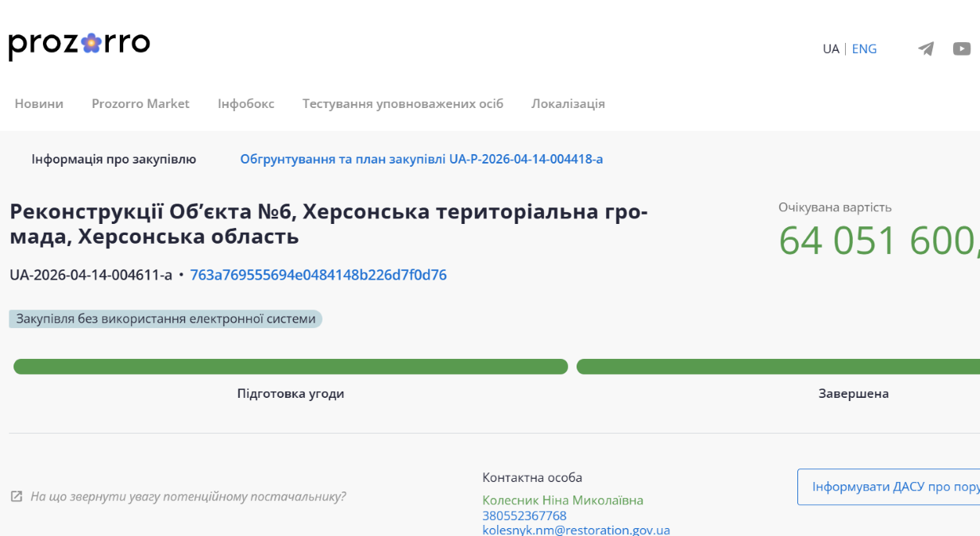This screenshot has height=536, width=980.
Task: Open Обґрунтування та план закупівлі link
Action: [x=422, y=160]
